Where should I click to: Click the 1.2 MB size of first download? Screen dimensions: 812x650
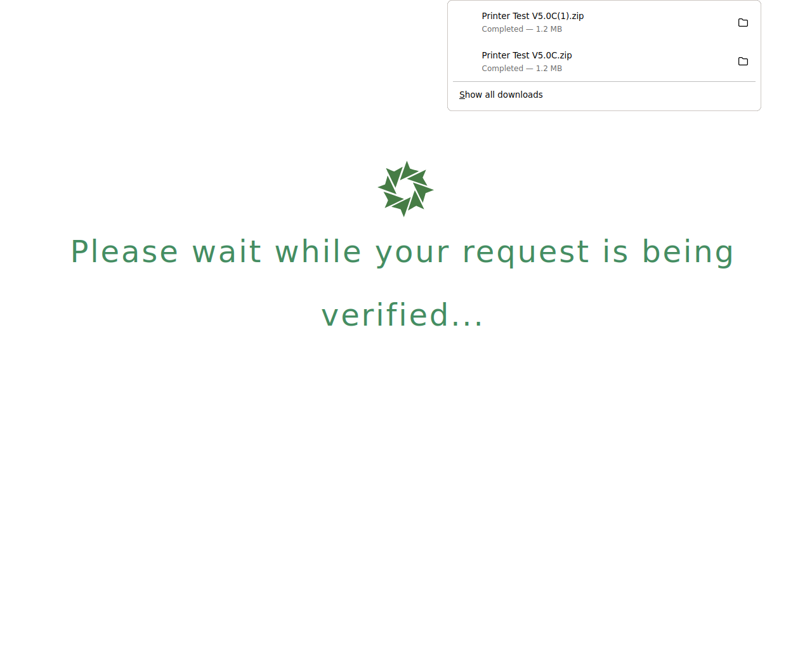[x=549, y=29]
